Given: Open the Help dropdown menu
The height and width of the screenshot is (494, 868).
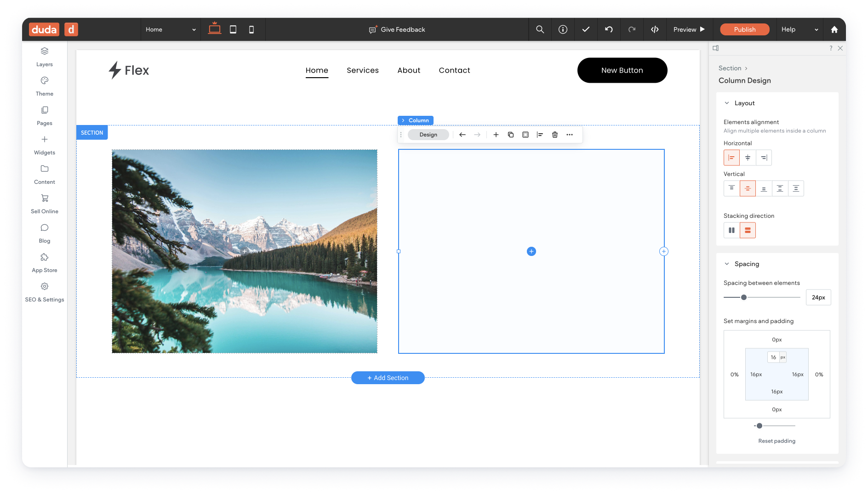Looking at the screenshot, I should click(800, 29).
